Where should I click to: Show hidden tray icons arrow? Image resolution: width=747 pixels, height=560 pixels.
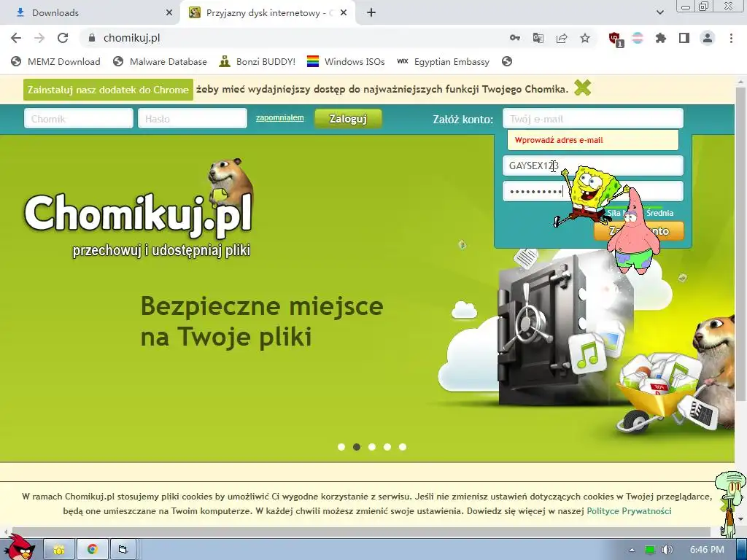coord(632,550)
